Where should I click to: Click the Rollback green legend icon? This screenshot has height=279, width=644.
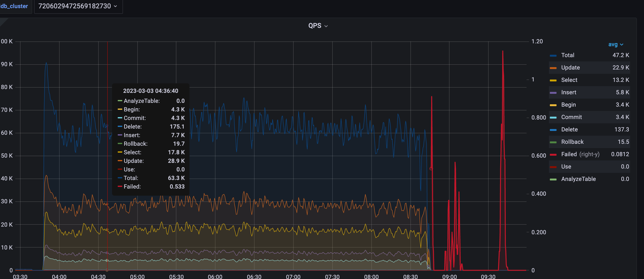click(x=553, y=142)
